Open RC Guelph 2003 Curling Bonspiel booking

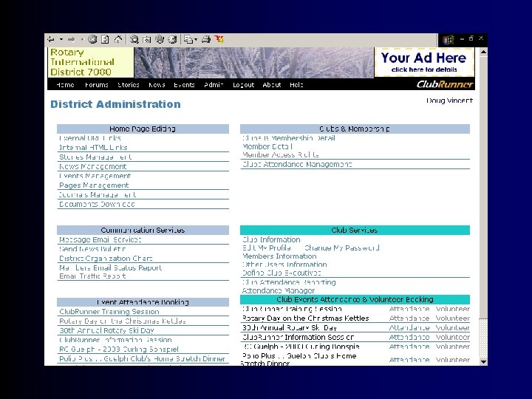click(119, 349)
